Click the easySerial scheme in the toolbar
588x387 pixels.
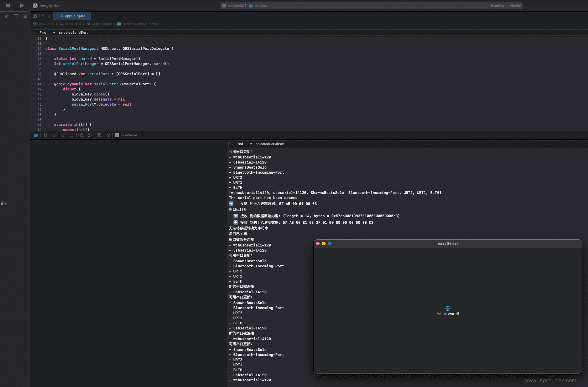click(x=233, y=6)
